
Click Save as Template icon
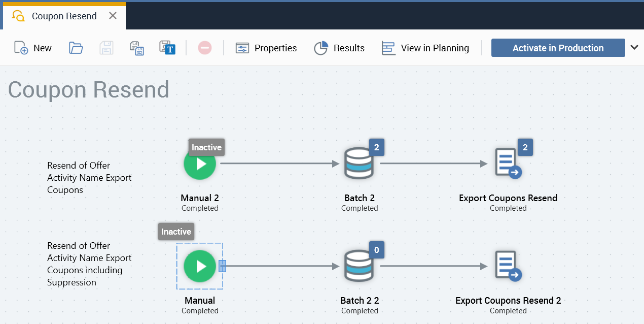pyautogui.click(x=167, y=48)
